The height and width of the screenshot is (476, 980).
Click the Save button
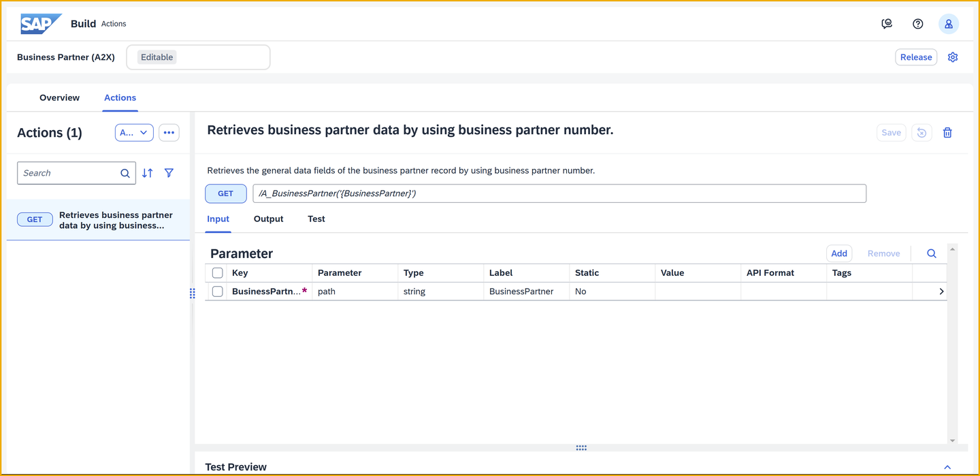click(x=892, y=133)
